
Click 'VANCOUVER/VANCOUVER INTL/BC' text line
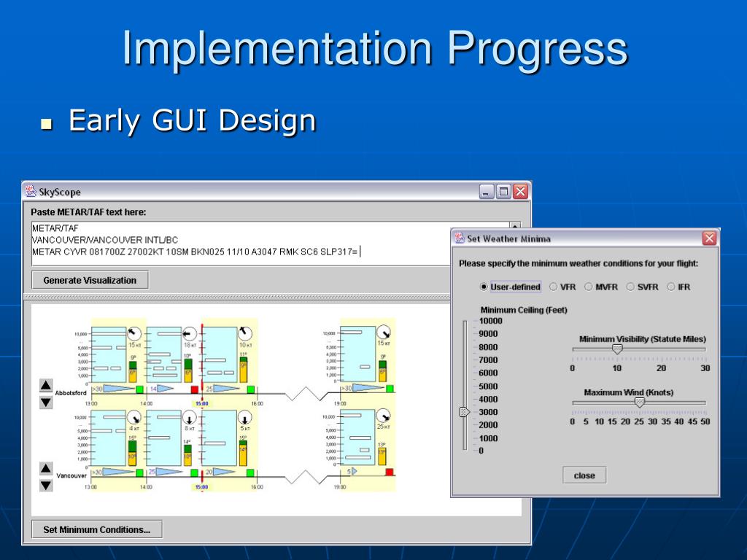click(x=105, y=240)
